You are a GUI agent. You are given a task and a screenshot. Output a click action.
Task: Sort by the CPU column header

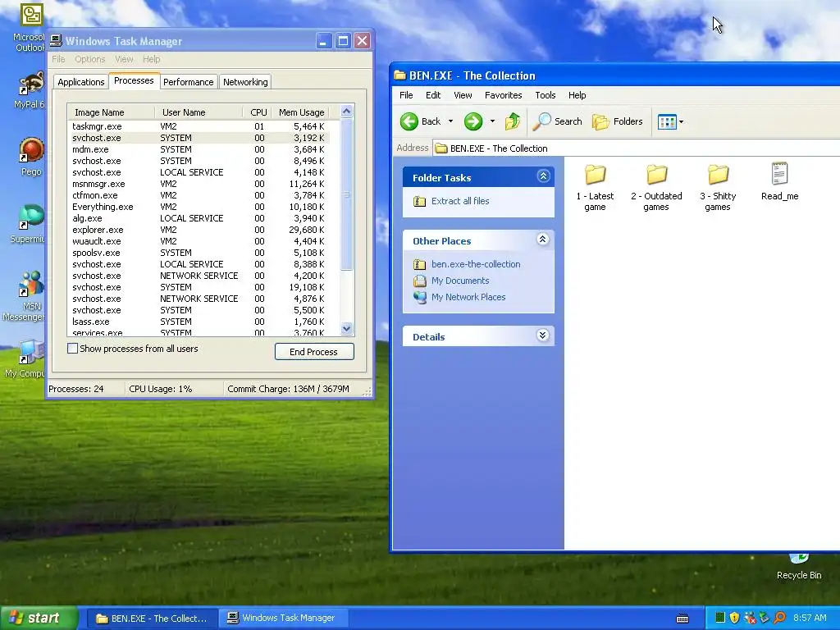[x=258, y=112]
